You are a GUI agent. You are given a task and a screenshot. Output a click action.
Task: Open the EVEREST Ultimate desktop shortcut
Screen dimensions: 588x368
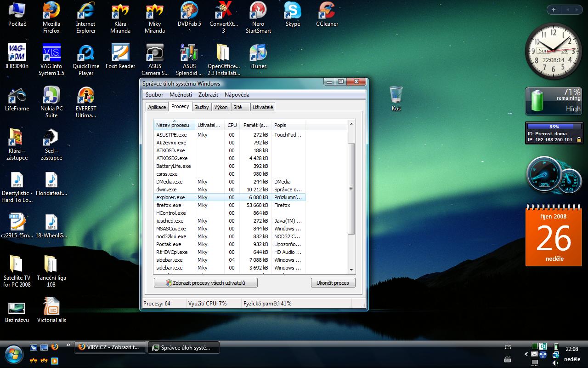coord(86,96)
